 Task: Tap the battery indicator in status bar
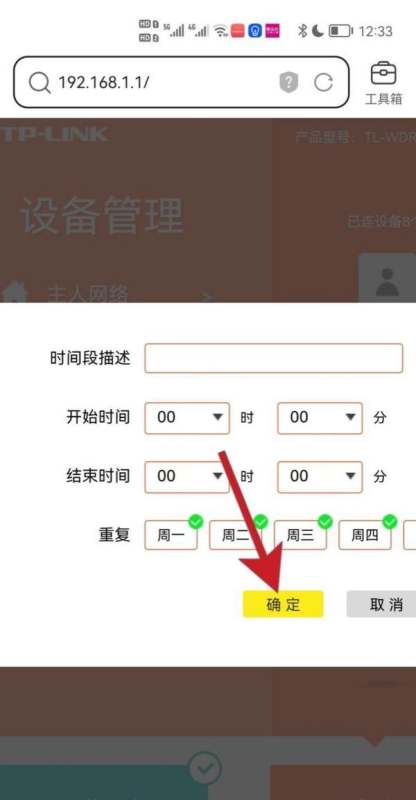(340, 31)
